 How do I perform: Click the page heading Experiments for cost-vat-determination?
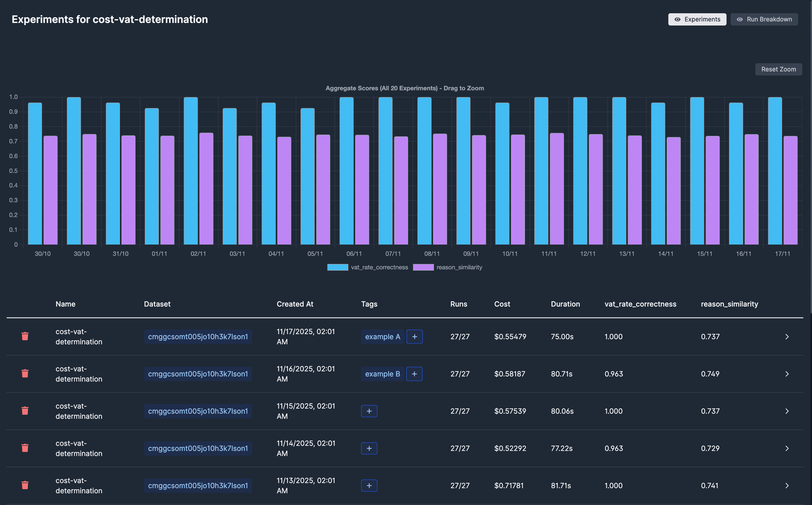tap(110, 19)
